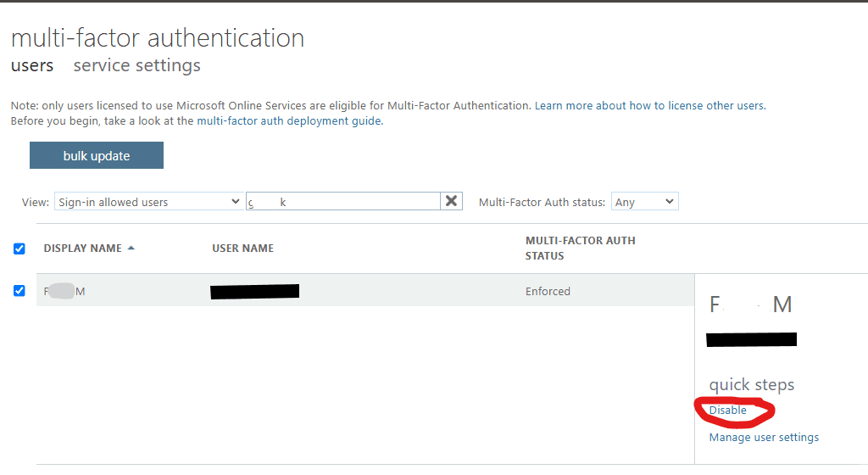Open the service settings tab
Viewport: 868px width, 475px height.
(x=137, y=65)
